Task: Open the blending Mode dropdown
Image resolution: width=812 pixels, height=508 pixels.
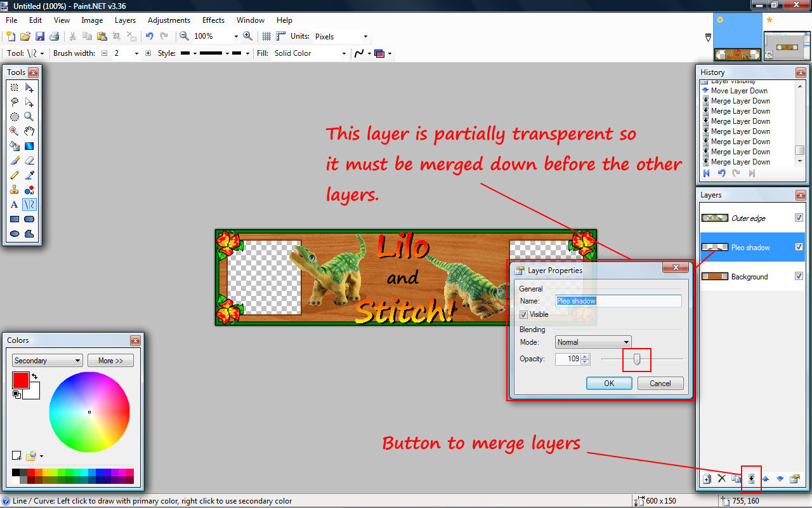Action: point(593,342)
